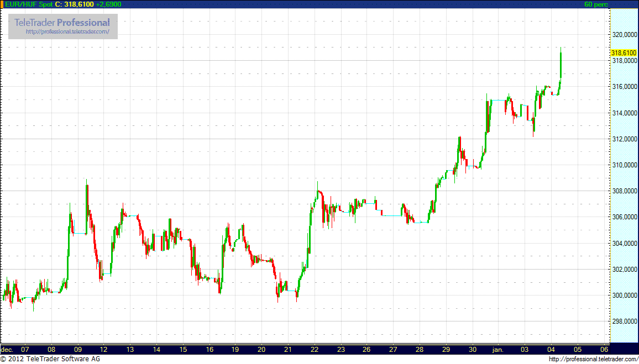Click the 23 date label on the time axis
639x364 pixels.
pos(341,349)
